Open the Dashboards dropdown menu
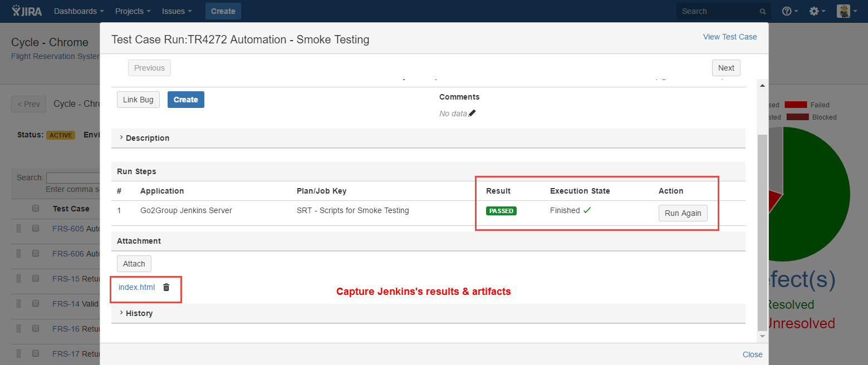This screenshot has width=868, height=365. click(79, 11)
